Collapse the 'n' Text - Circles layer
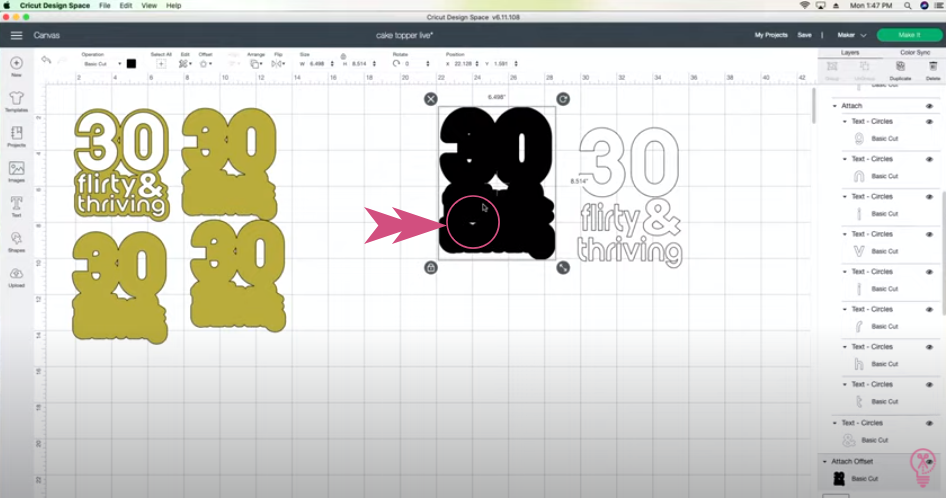946x498 pixels. [x=845, y=159]
